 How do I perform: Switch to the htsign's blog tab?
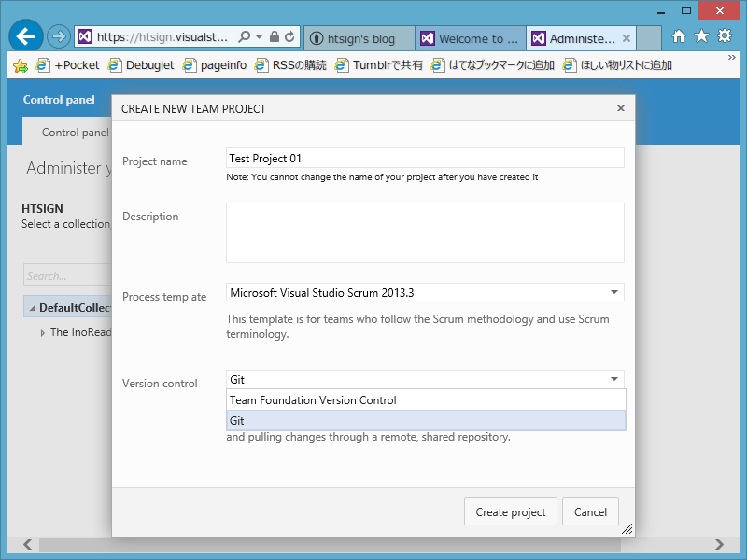(359, 38)
